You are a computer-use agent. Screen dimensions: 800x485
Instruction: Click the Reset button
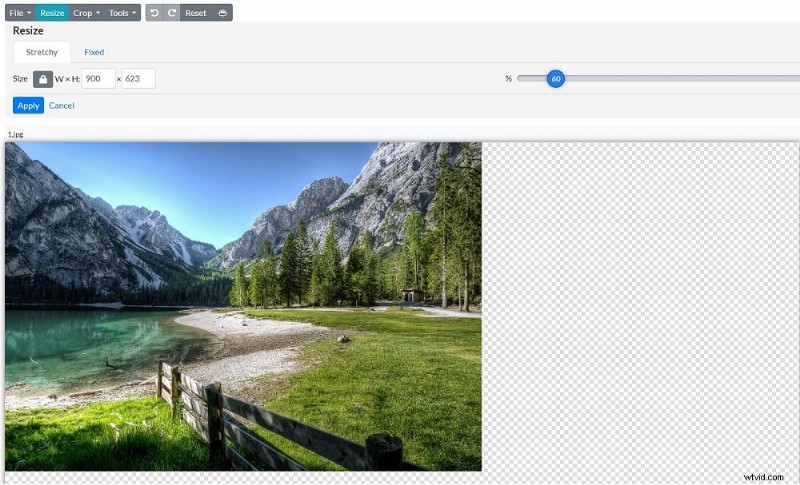[195, 13]
